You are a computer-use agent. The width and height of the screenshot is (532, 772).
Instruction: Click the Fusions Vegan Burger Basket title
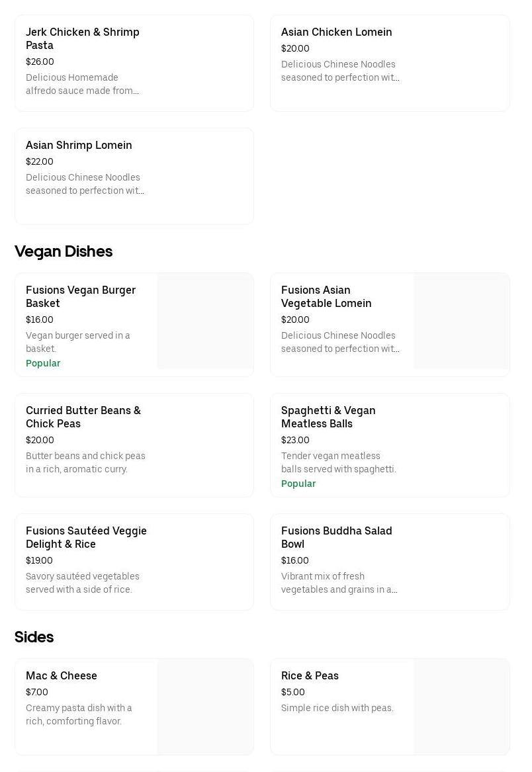click(x=81, y=296)
